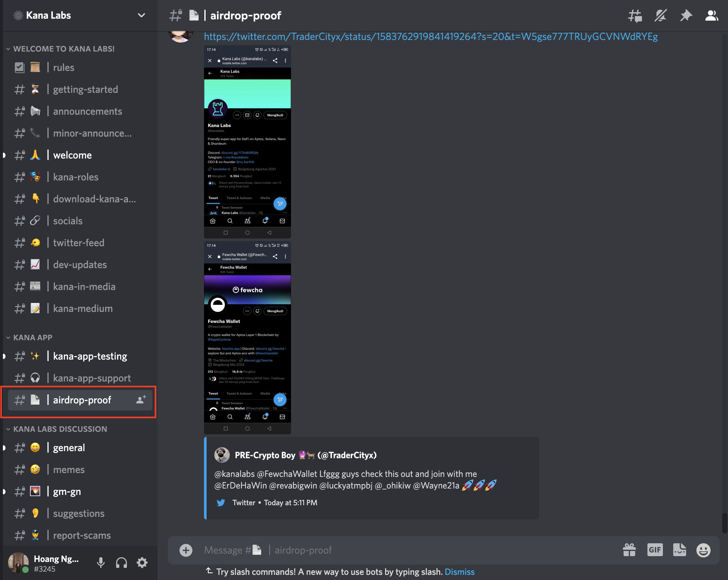
Task: Open the welcome channel
Action: click(80, 155)
